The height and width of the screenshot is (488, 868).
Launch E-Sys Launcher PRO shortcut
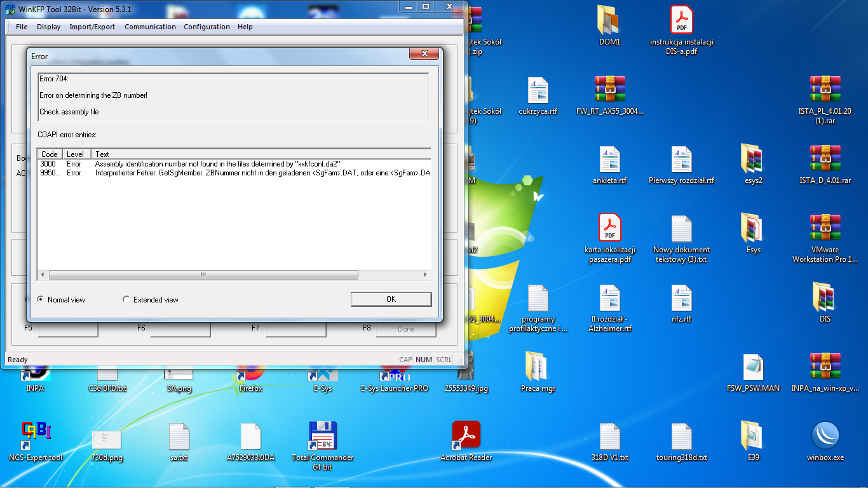point(395,377)
